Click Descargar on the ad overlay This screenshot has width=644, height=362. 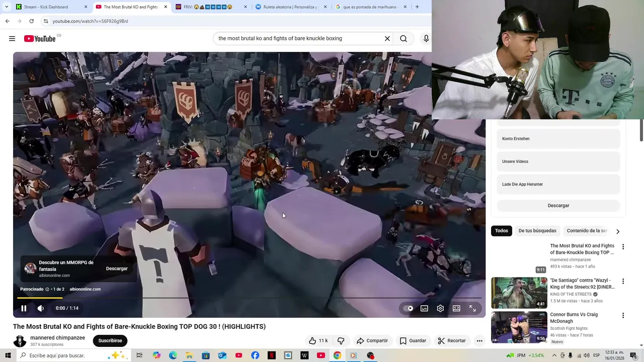point(117,268)
